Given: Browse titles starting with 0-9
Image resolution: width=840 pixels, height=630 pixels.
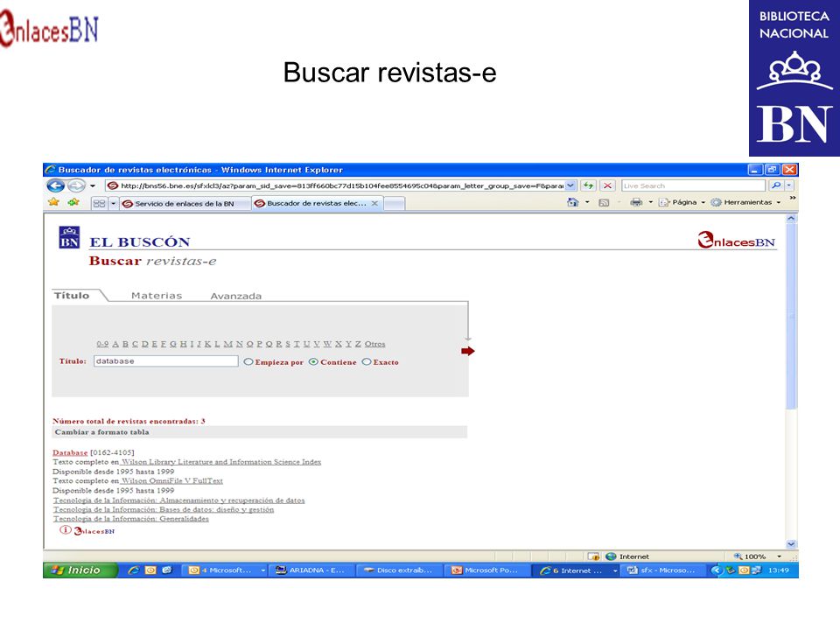Looking at the screenshot, I should tap(103, 344).
